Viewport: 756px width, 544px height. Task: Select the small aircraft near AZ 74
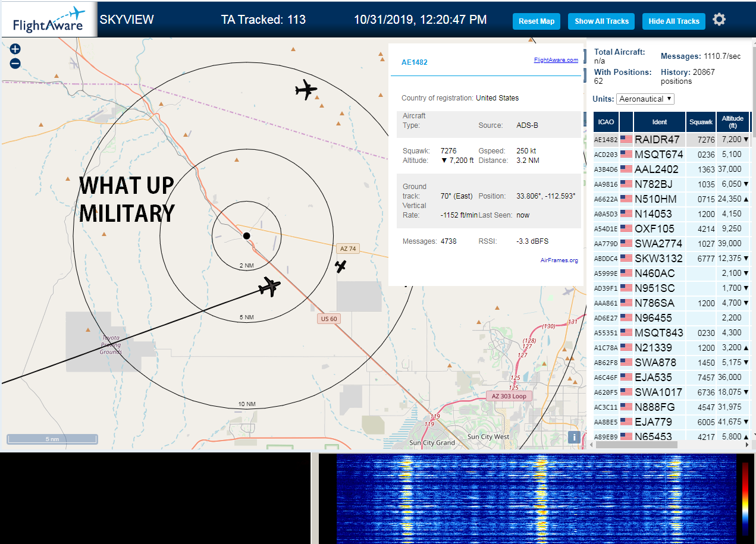340,266
